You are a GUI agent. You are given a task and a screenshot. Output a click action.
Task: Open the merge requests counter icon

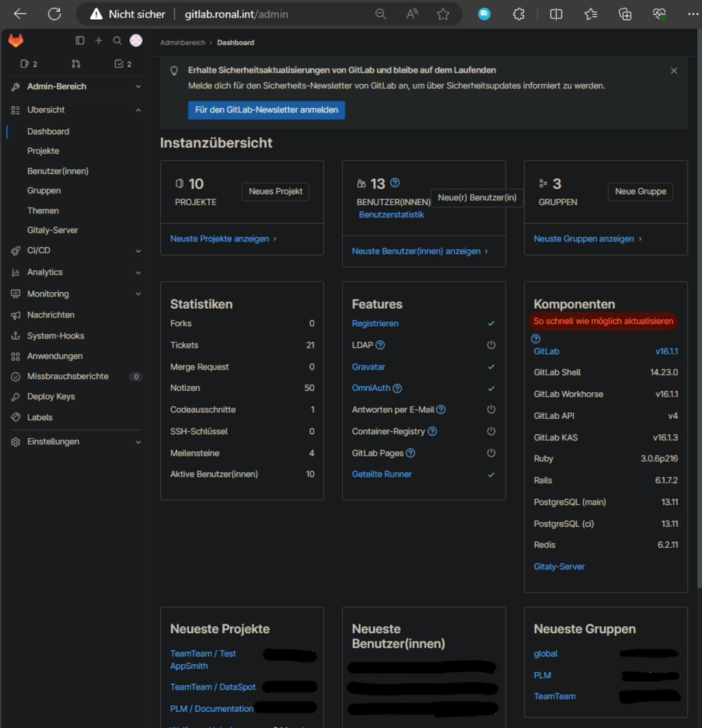pos(75,64)
